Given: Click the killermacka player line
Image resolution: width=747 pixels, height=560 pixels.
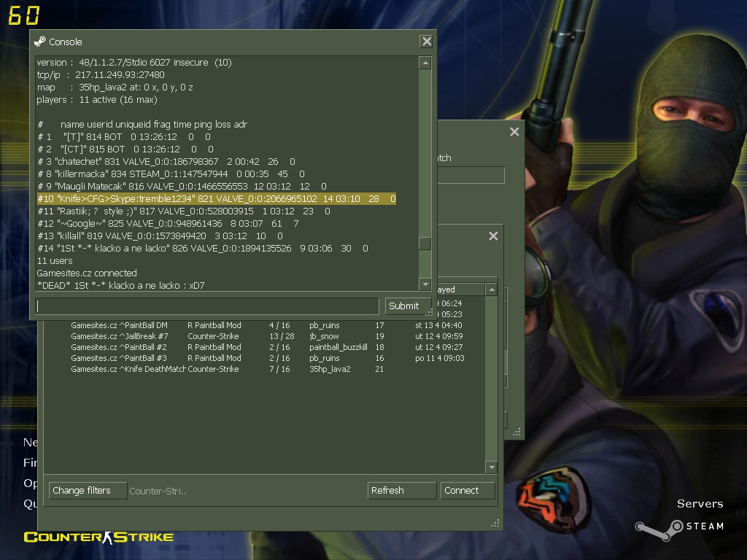Looking at the screenshot, I should pos(171,174).
